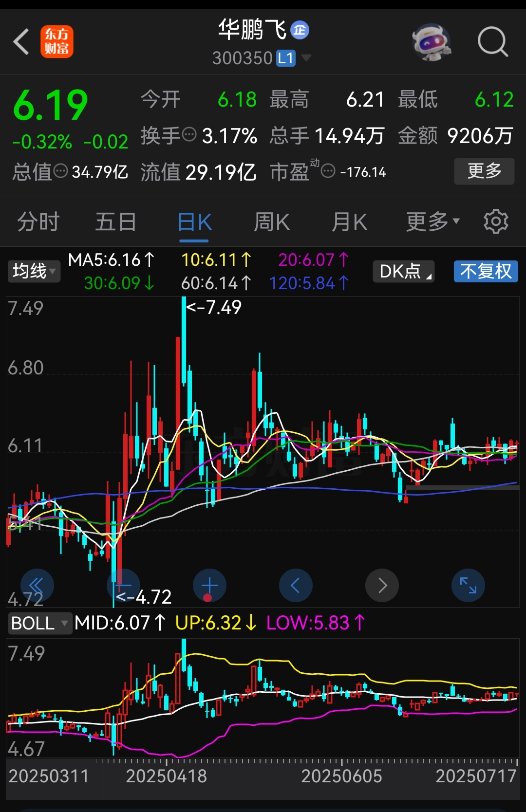The height and width of the screenshot is (812, 526).
Task: Open the 均线 indicator dropdown
Action: [34, 271]
